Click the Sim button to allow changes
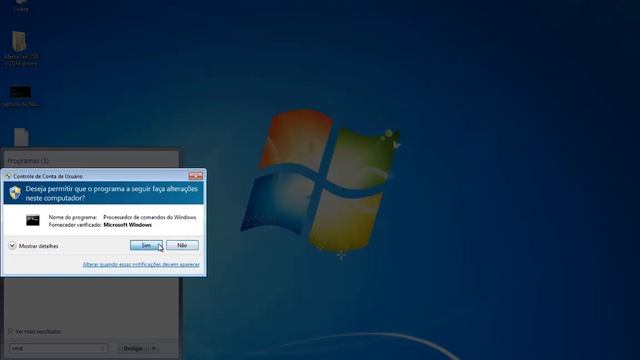 146,245
